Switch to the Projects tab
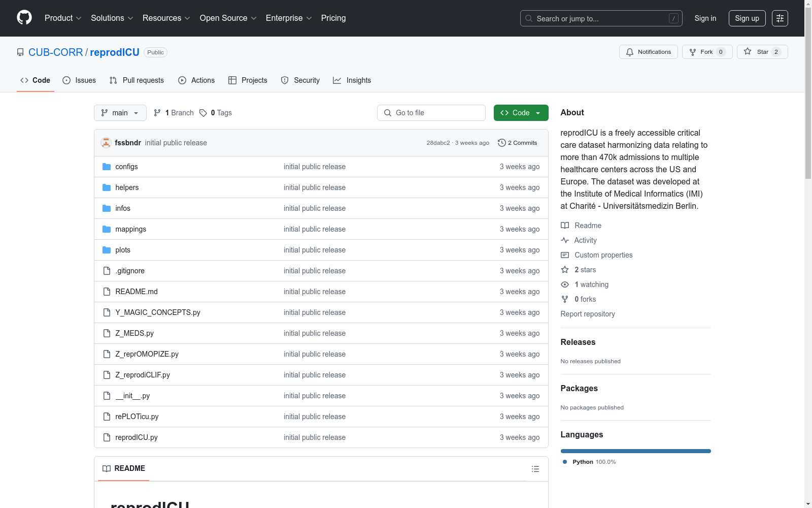 [x=248, y=80]
